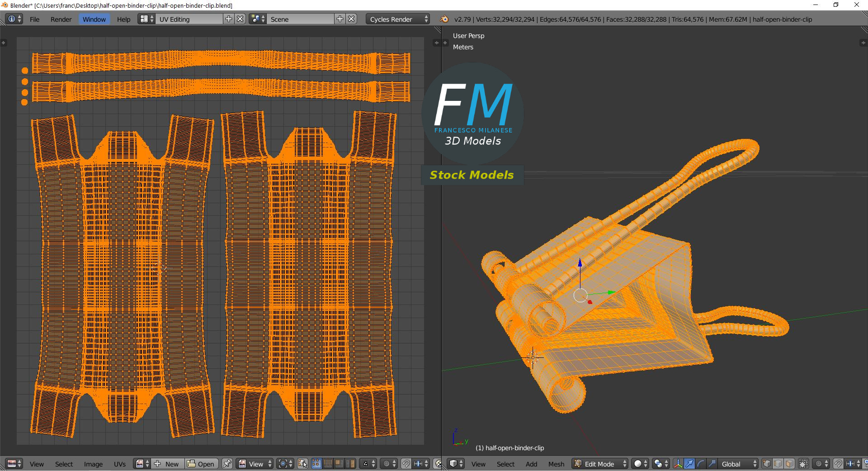The width and height of the screenshot is (868, 471).
Task: Open the Edit Mode selector dropdown
Action: click(600, 464)
